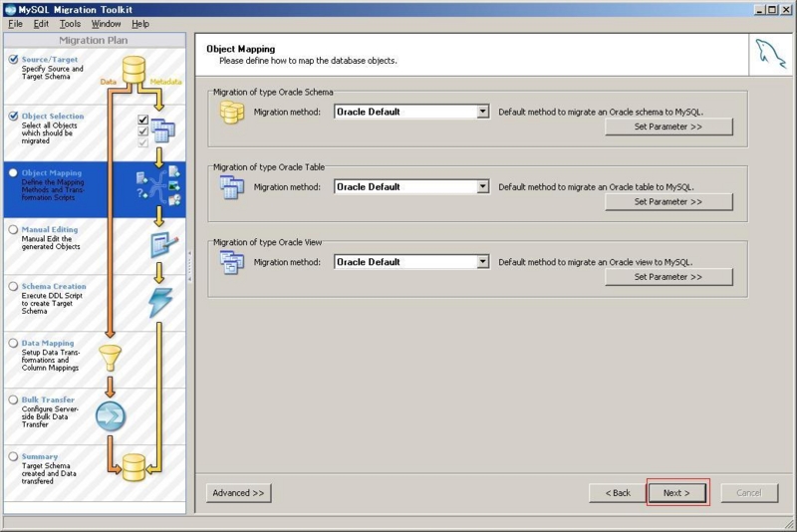Click the Data Mapping funnel icon
Viewport: 797px width, 532px height.
(x=110, y=358)
